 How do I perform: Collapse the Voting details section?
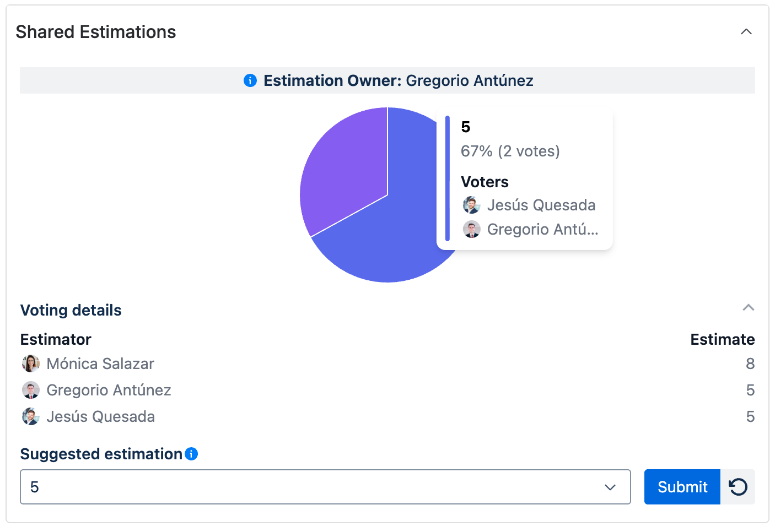[748, 307]
